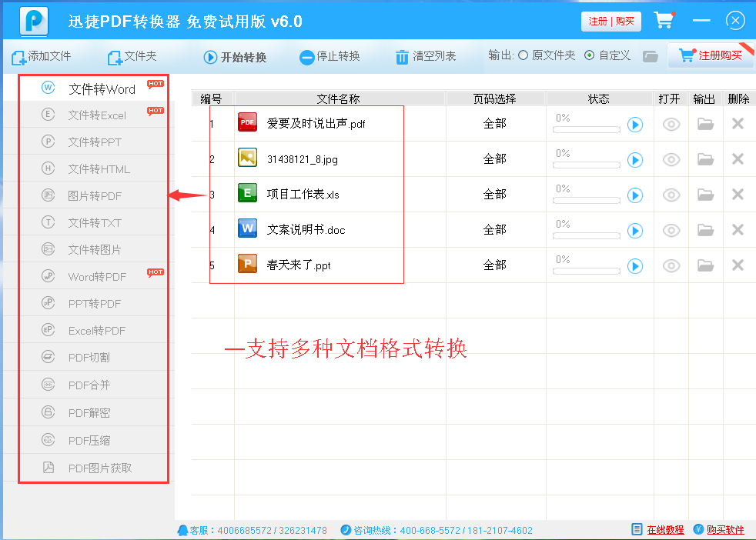Open output folder for 31438121_8.jpg
This screenshot has height=540, width=756.
coord(705,159)
